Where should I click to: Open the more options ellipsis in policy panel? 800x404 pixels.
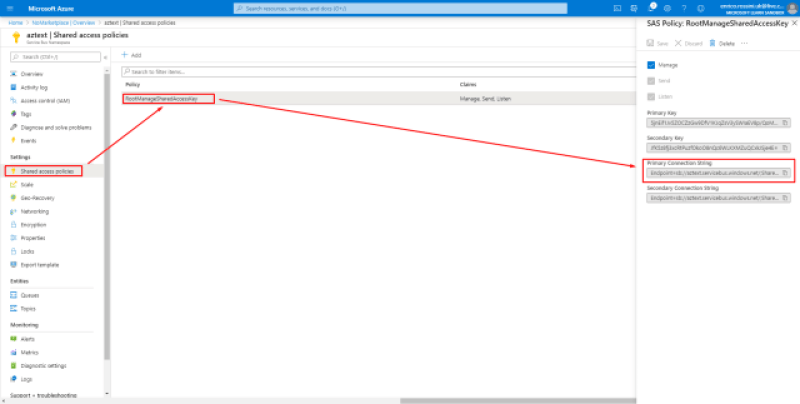(744, 43)
